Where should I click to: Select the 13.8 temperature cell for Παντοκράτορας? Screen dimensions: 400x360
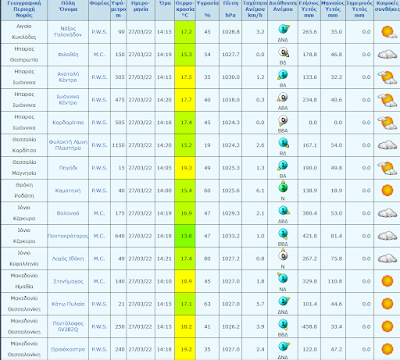185,236
